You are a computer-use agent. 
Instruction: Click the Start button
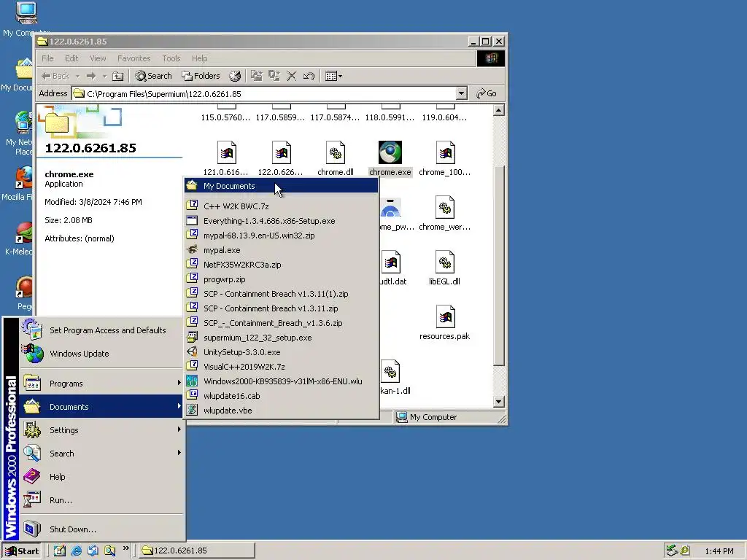pyautogui.click(x=22, y=551)
